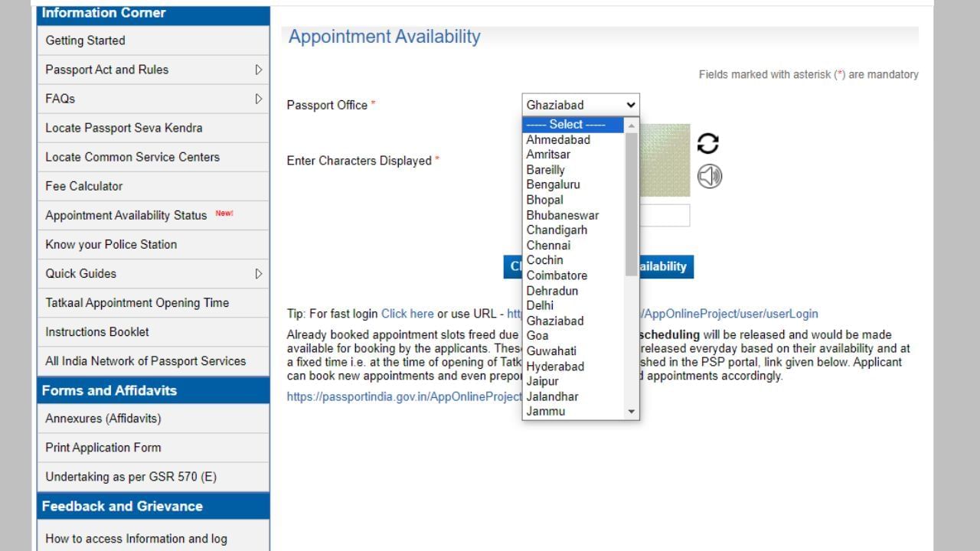
Task: Click the captcha characters input field
Action: pos(664,216)
